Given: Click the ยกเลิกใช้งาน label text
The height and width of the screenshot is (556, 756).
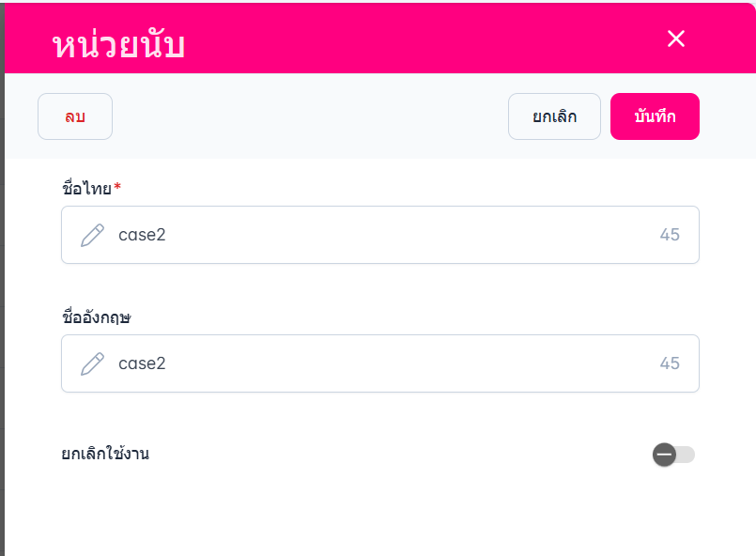Looking at the screenshot, I should pos(105,455).
